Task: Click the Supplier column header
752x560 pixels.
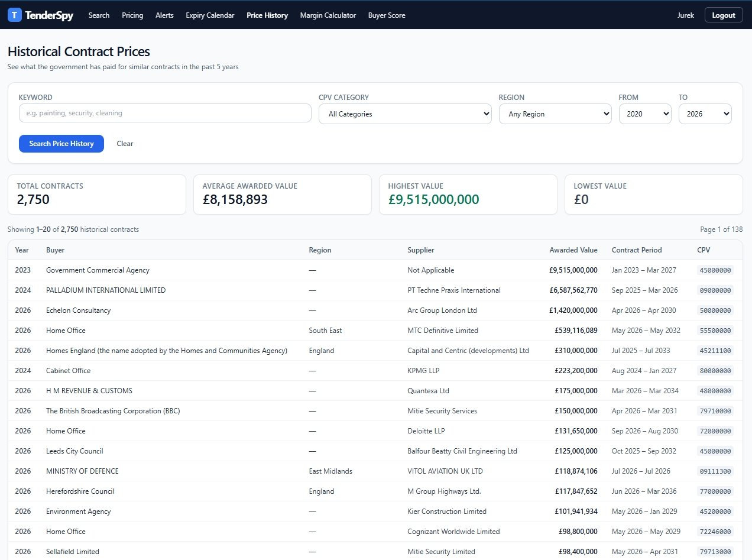Action: coord(421,250)
